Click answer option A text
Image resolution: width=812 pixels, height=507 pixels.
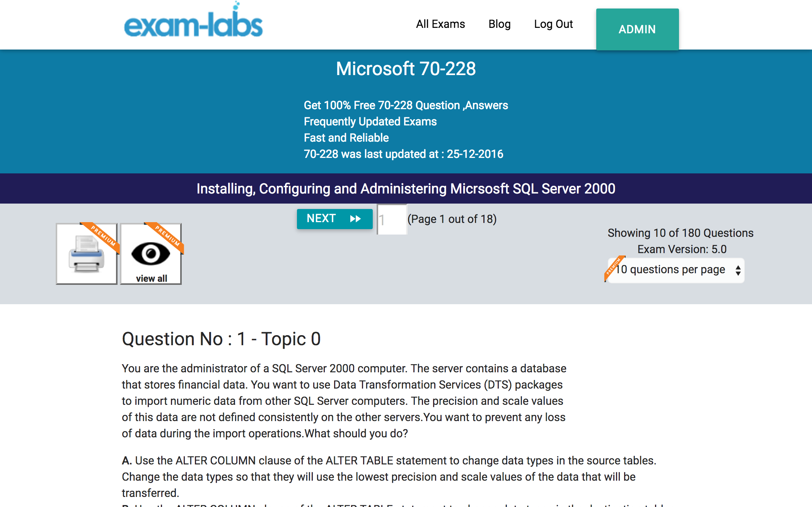coord(389,477)
